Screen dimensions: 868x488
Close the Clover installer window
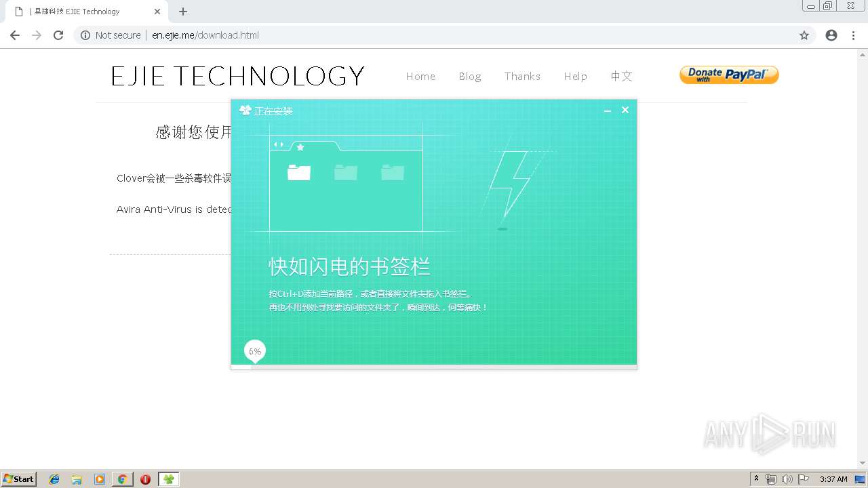click(625, 110)
